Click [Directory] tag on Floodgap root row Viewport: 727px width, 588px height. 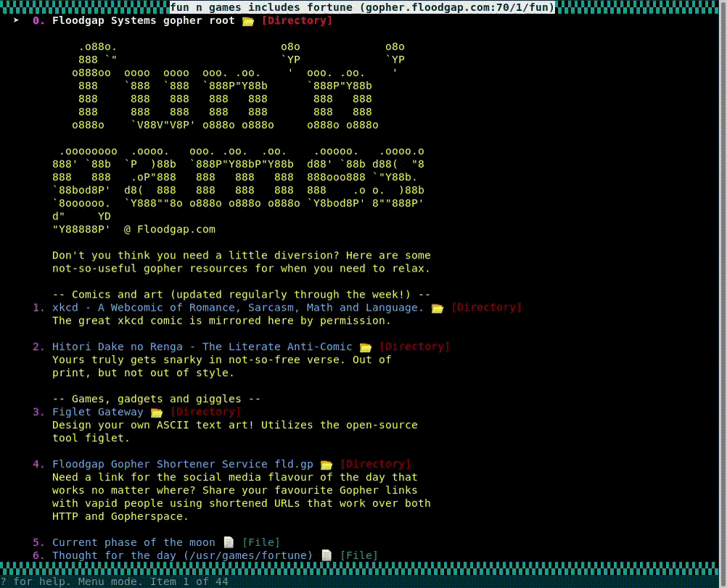point(297,21)
